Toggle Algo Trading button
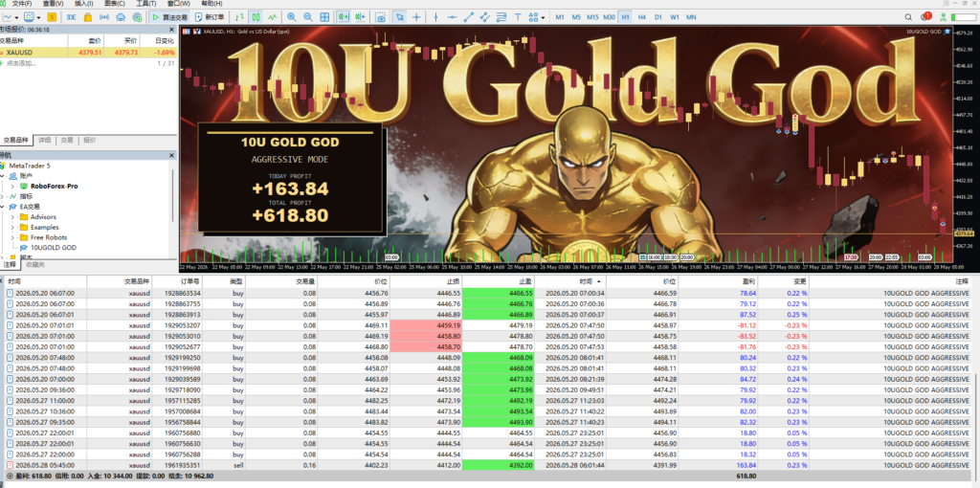 click(170, 17)
